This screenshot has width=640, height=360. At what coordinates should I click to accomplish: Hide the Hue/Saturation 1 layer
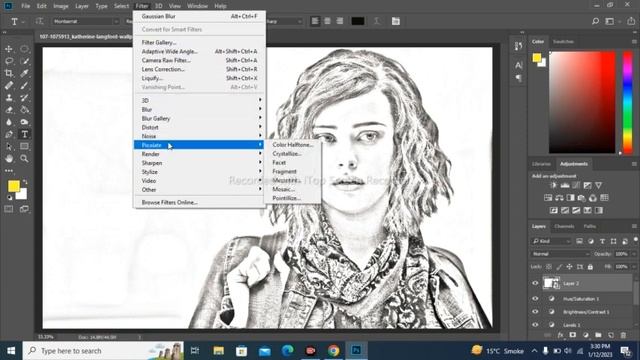click(x=535, y=299)
